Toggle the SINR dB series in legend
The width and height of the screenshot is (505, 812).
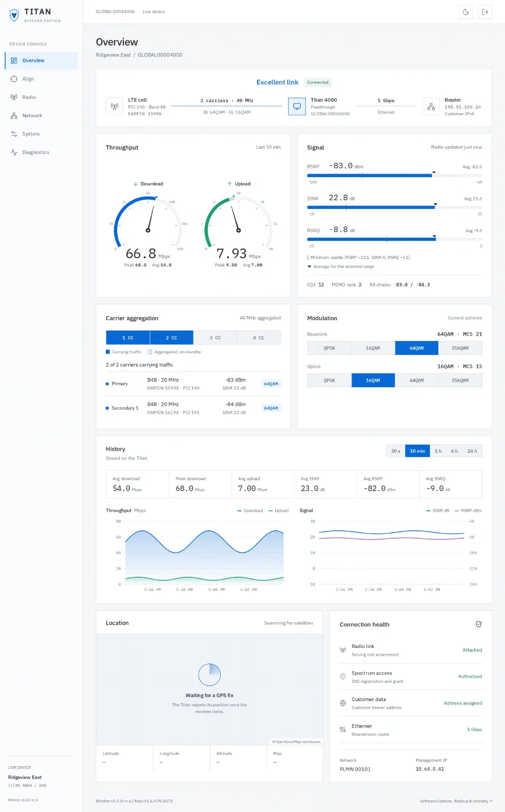click(x=438, y=511)
